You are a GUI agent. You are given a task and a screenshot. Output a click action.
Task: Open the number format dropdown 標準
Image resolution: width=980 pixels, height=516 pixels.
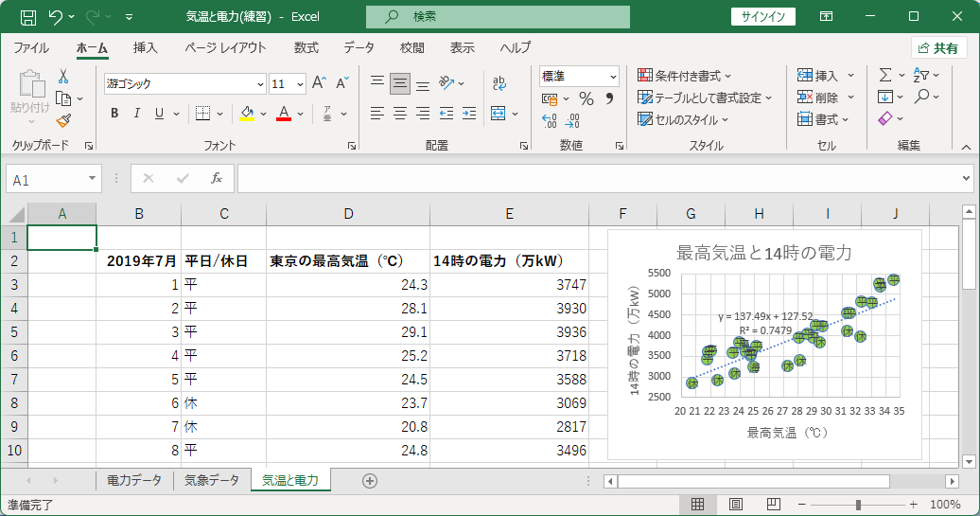[613, 77]
